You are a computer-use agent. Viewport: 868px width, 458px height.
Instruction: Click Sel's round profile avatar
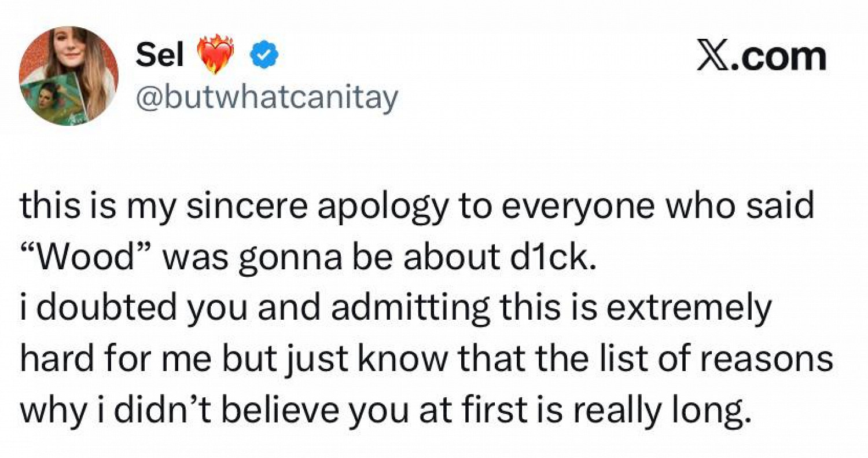point(68,76)
